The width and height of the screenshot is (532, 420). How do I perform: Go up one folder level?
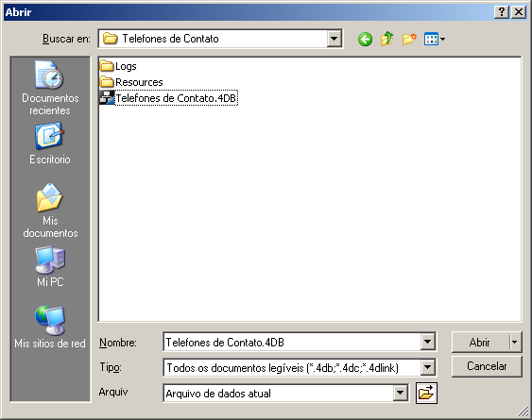point(386,39)
